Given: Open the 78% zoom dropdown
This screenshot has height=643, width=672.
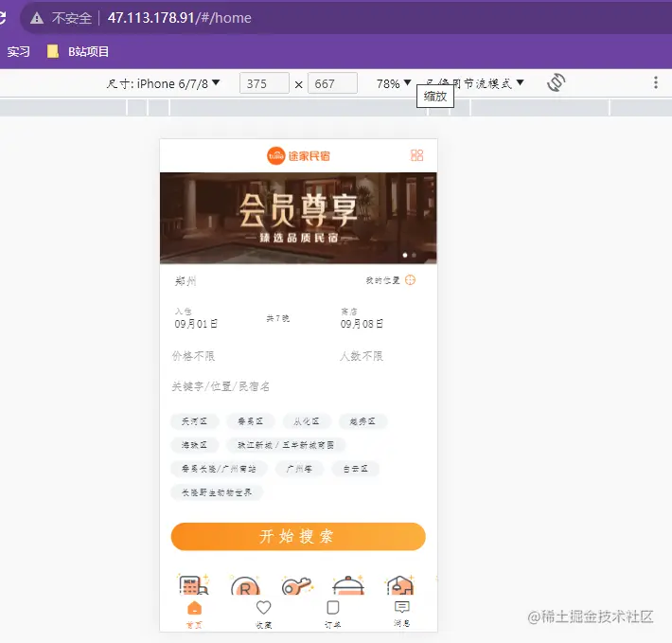Looking at the screenshot, I should pyautogui.click(x=394, y=83).
